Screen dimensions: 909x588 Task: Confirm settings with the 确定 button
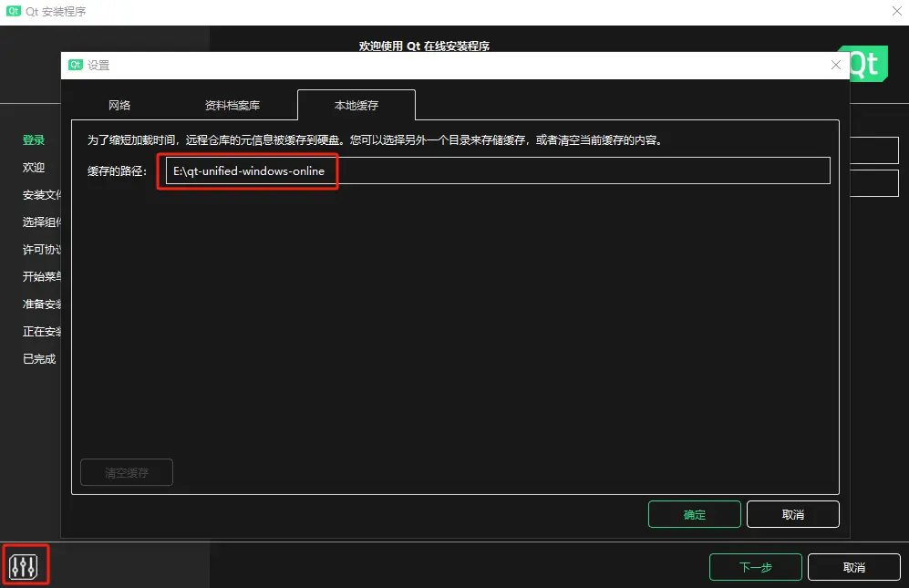(694, 513)
